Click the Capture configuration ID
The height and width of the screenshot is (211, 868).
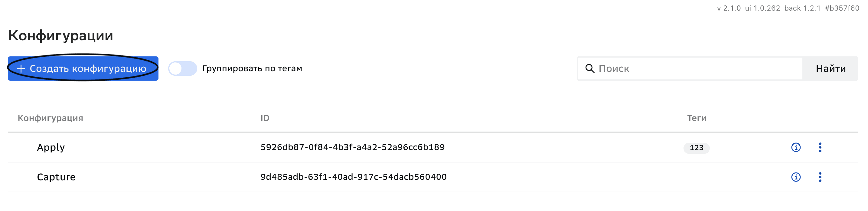pos(354,177)
